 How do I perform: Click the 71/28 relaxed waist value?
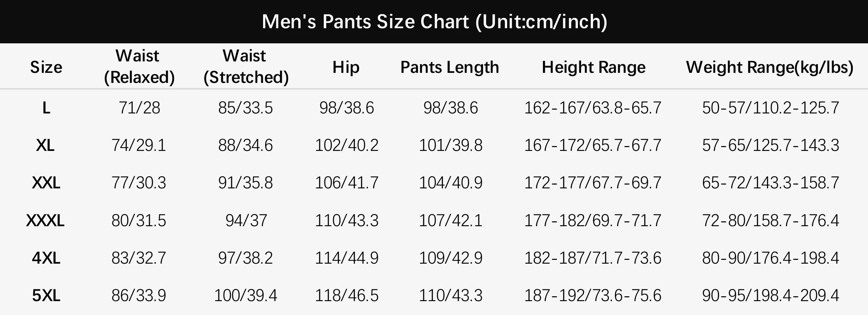139,108
